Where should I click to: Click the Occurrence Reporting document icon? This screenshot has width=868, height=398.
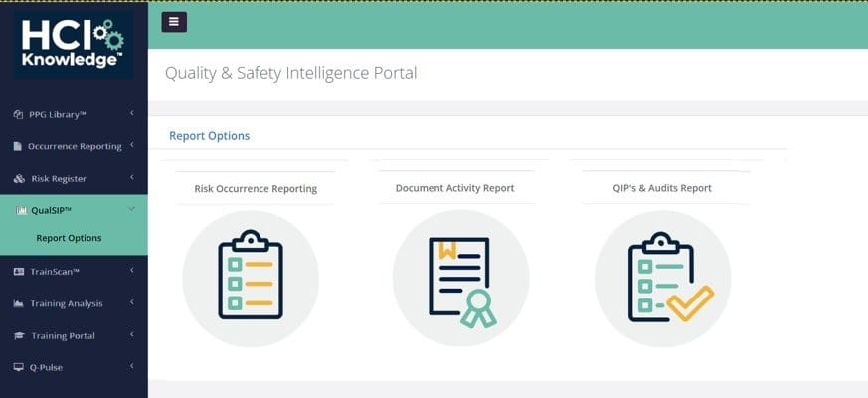point(18,146)
